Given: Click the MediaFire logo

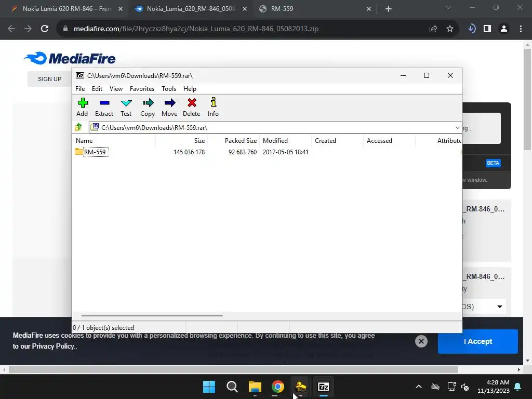Looking at the screenshot, I should click(70, 58).
